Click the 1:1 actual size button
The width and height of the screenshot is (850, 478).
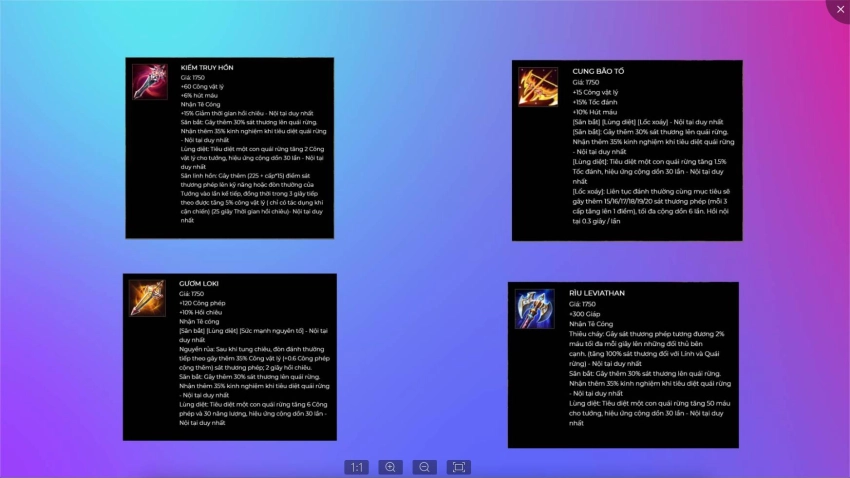(357, 467)
